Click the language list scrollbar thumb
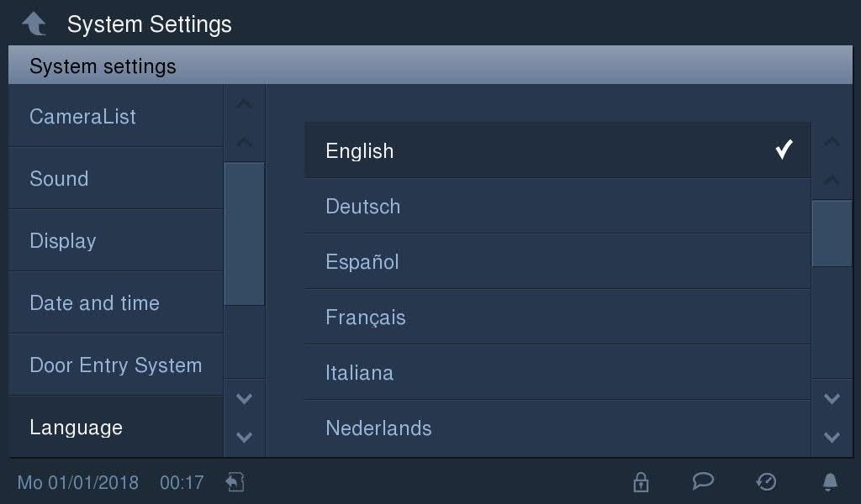861x504 pixels. click(832, 234)
